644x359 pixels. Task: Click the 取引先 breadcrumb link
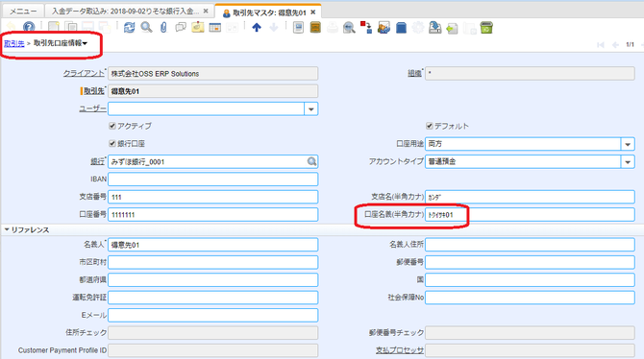tap(14, 43)
